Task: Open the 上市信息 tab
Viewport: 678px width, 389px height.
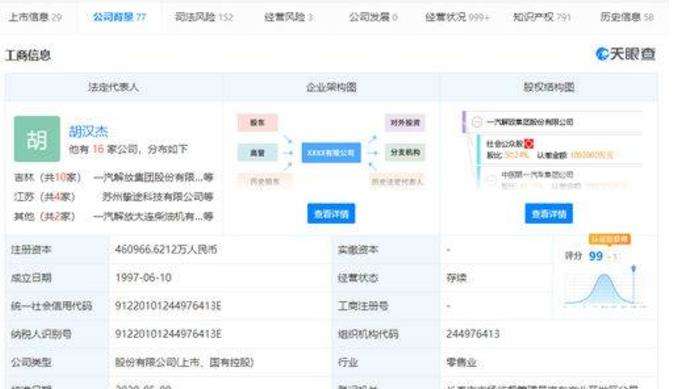Action: point(35,17)
